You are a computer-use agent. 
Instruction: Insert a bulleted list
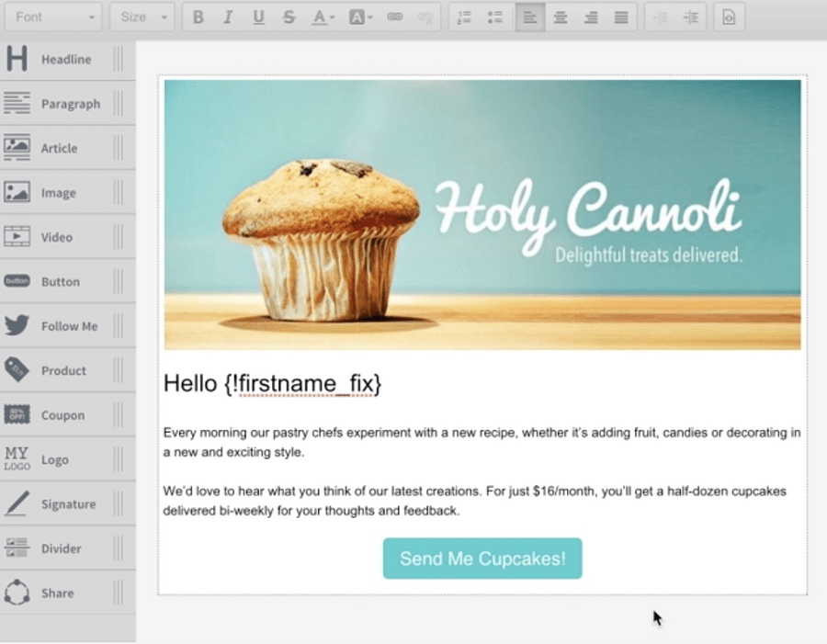click(494, 17)
